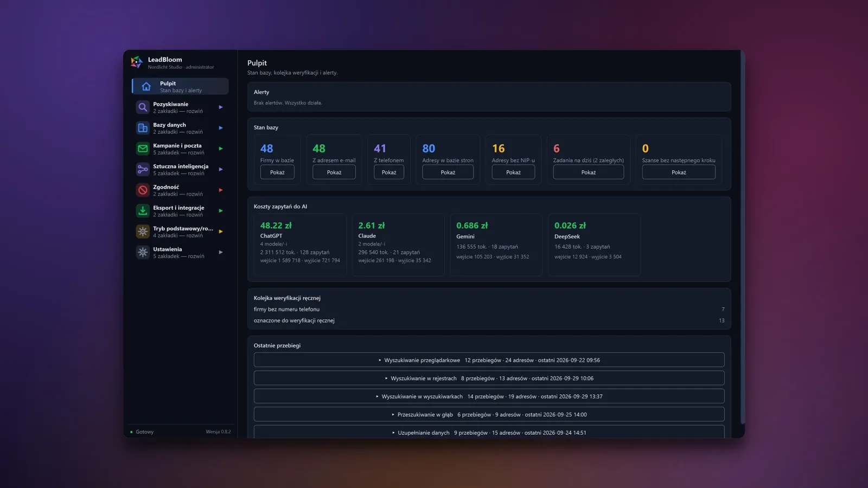Click Pokaż under Zadania na dziś
The image size is (868, 488).
click(588, 172)
